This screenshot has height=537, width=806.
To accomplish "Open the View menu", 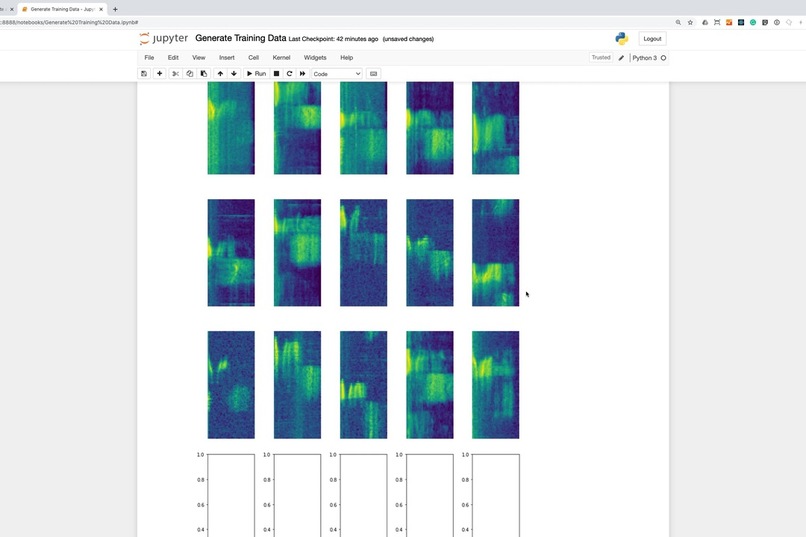I will tap(198, 58).
